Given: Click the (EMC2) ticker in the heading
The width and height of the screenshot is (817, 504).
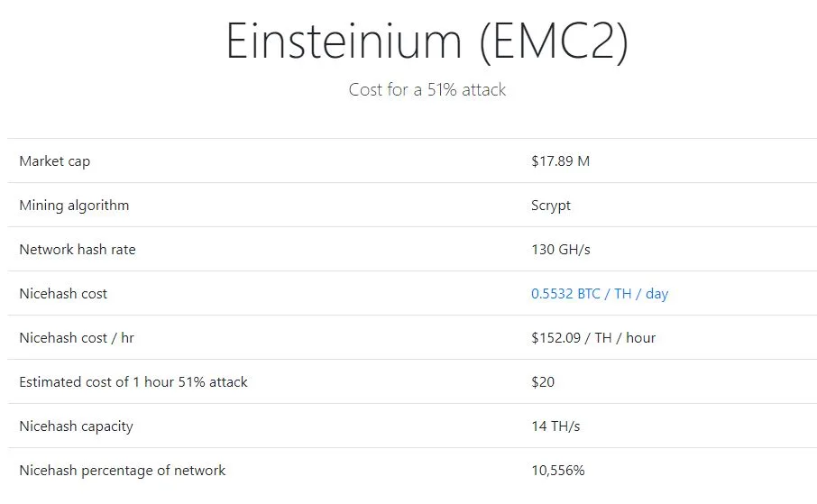Looking at the screenshot, I should (x=553, y=41).
